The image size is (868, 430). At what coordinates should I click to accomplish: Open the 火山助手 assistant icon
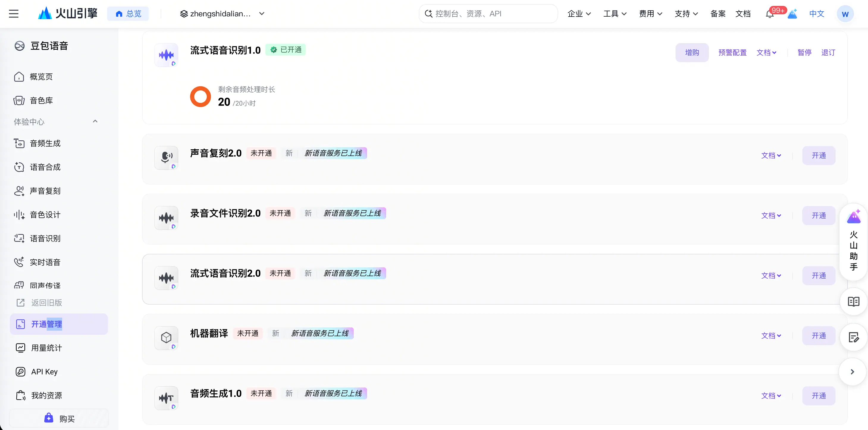coord(853,241)
